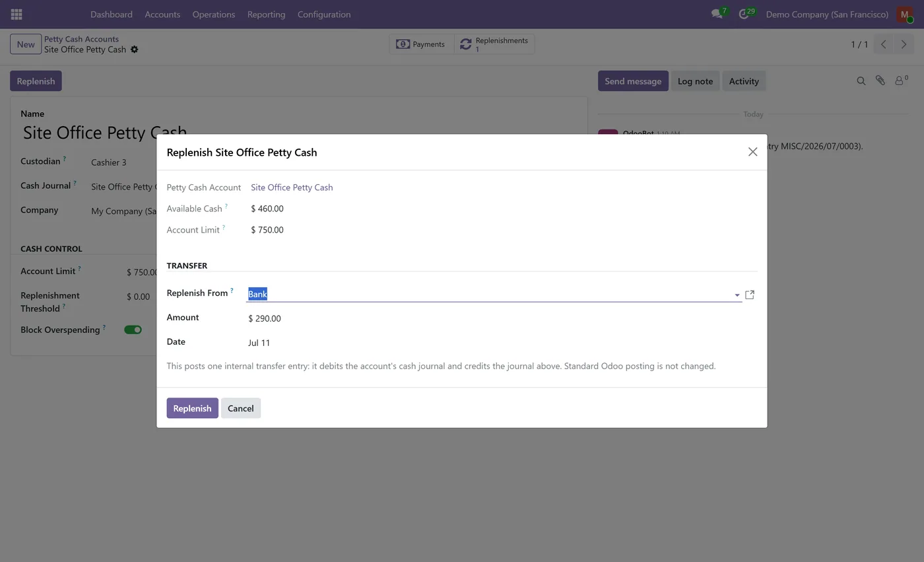The image size is (924, 562).
Task: Open the Bank journal external link icon
Action: coord(750,295)
